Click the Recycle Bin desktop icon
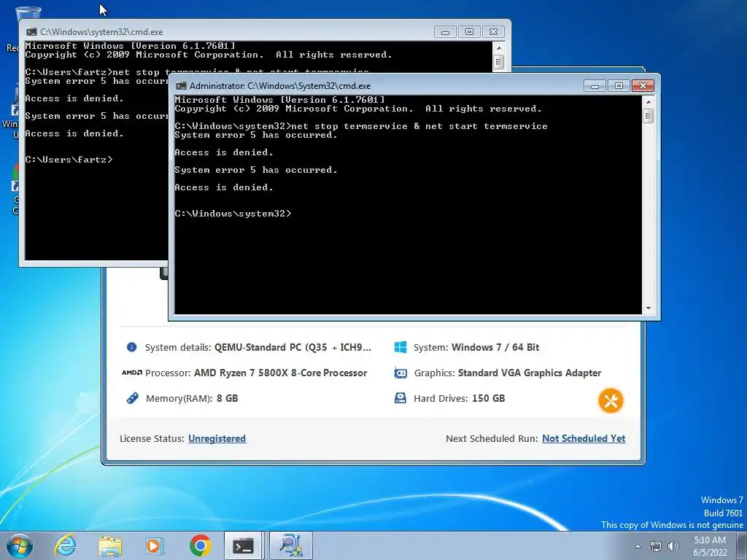 pos(28,15)
